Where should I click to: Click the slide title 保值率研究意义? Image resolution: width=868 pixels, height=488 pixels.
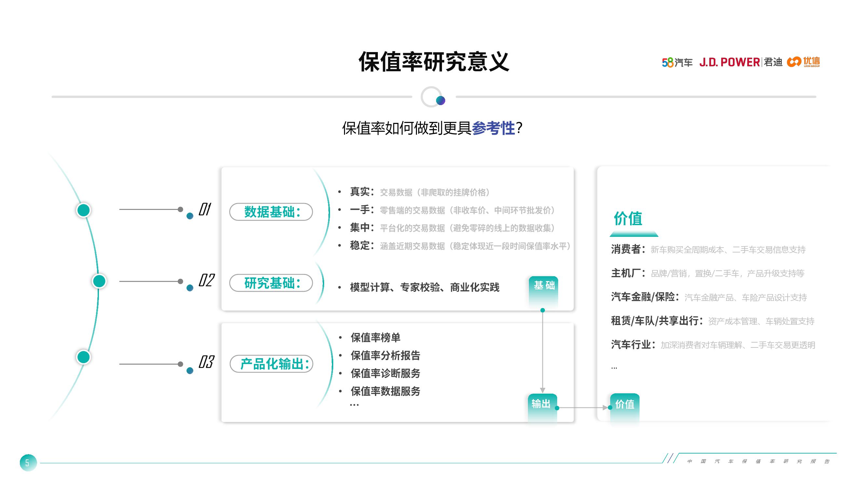[434, 62]
